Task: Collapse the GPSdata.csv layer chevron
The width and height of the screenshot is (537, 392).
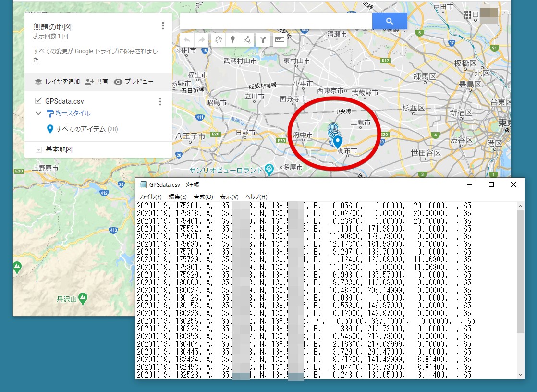Action: coord(38,113)
